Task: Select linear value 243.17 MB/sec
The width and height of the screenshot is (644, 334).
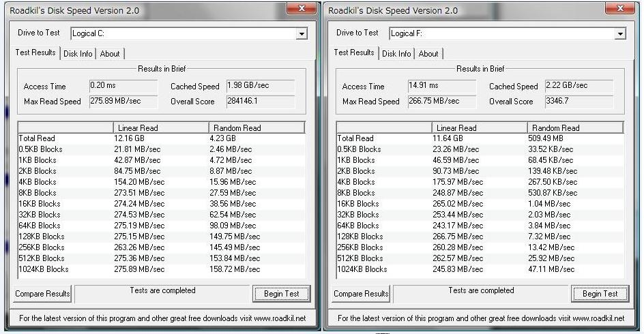Action: coord(458,226)
